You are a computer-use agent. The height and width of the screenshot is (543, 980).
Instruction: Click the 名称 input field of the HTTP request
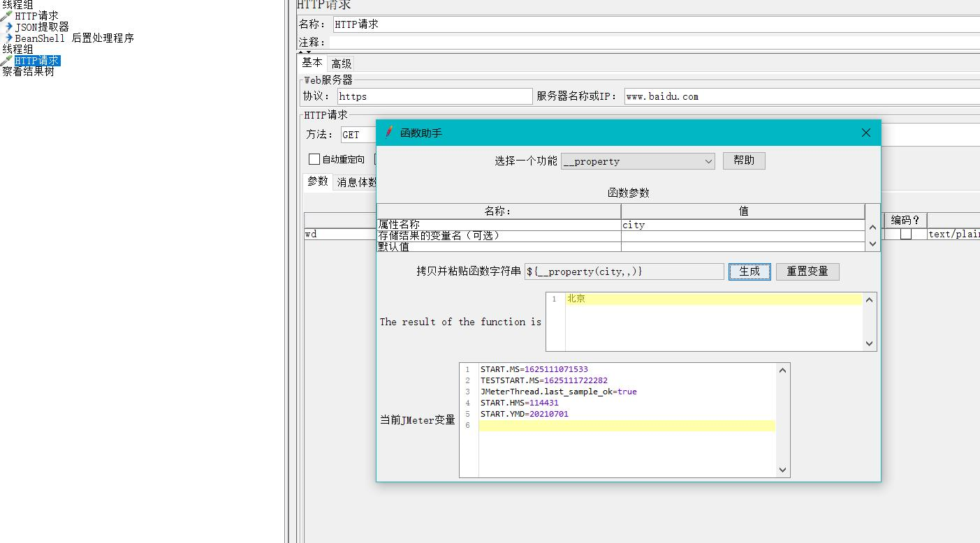tap(656, 24)
